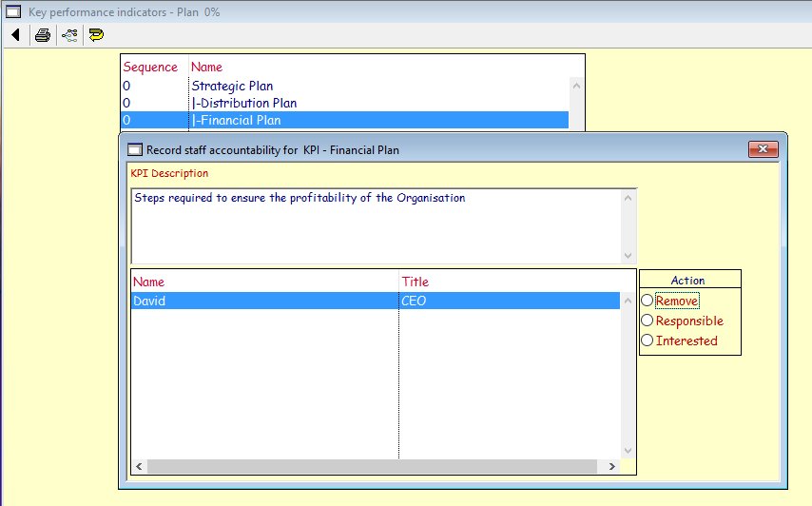Click the printer icon in toolbar

[x=43, y=35]
